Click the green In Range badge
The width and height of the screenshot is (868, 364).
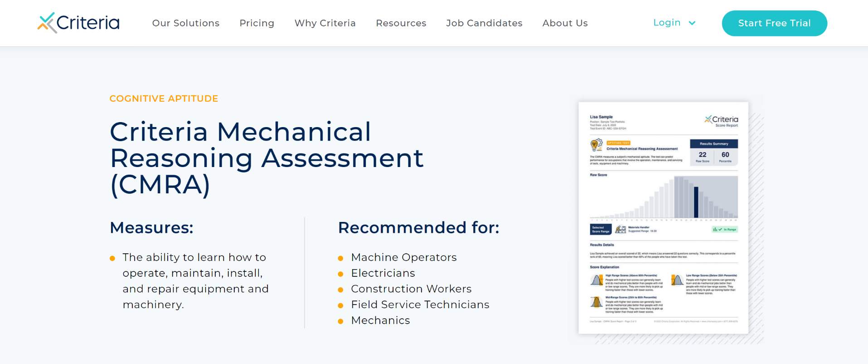click(x=724, y=230)
